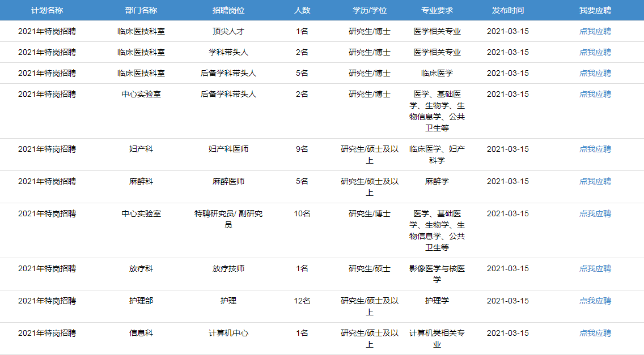Viewport: 644px width, 355px height.
Task: Apply for 中心实验室 后备学科带头人 position
Action: tap(595, 94)
